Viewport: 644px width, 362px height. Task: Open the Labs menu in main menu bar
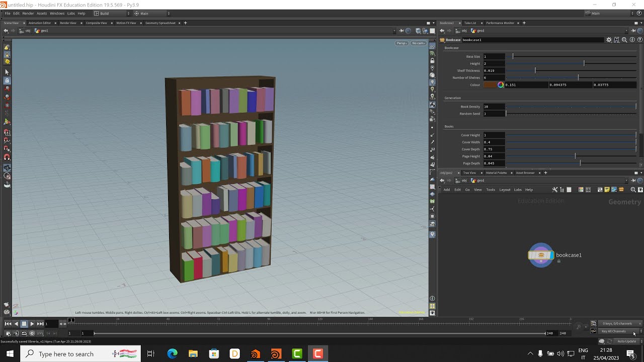[x=71, y=14]
